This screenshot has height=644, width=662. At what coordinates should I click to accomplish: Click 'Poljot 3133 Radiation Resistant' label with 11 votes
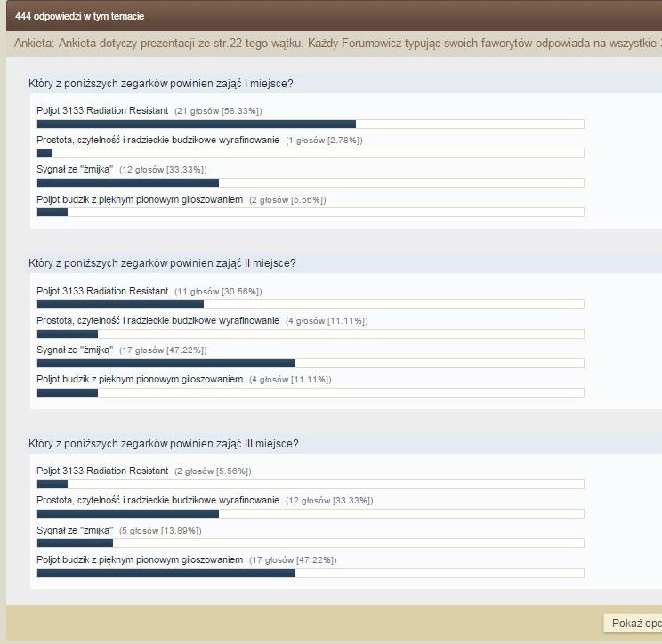[102, 291]
